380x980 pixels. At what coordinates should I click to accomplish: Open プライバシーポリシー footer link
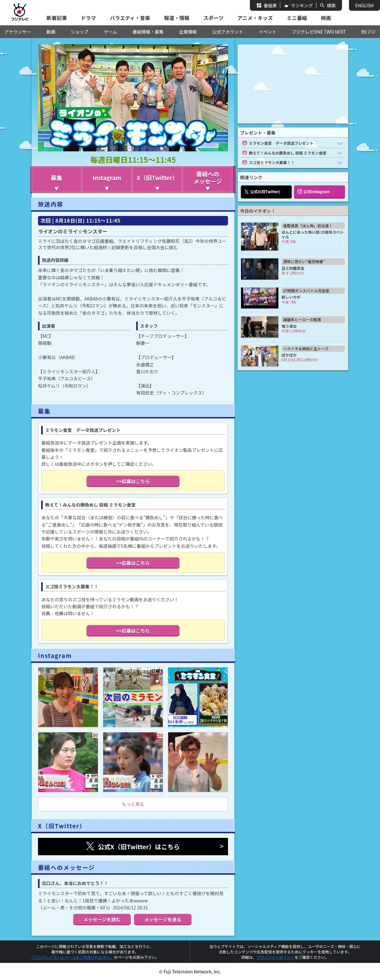275,957
